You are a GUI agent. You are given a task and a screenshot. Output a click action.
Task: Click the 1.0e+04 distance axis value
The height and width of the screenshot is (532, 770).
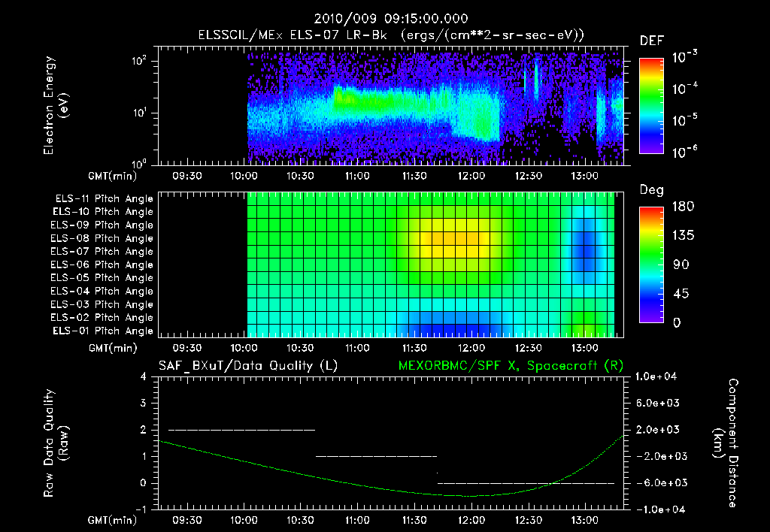point(656,376)
